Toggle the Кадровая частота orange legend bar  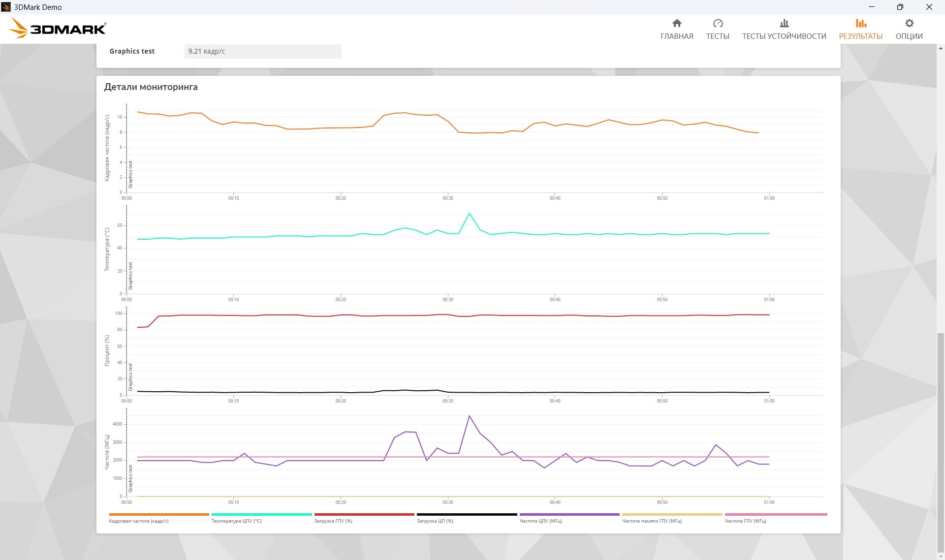tap(159, 515)
